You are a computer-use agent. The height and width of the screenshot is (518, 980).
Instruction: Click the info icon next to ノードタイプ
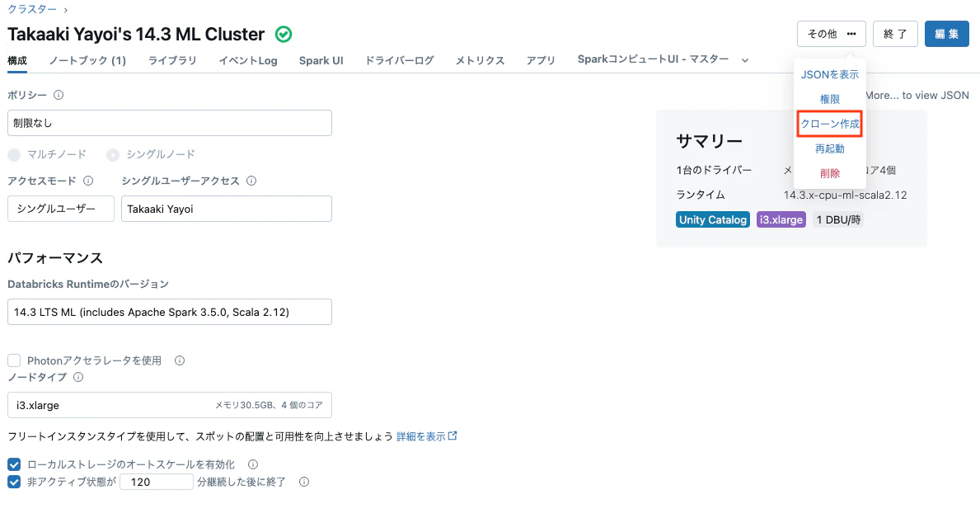(78, 377)
